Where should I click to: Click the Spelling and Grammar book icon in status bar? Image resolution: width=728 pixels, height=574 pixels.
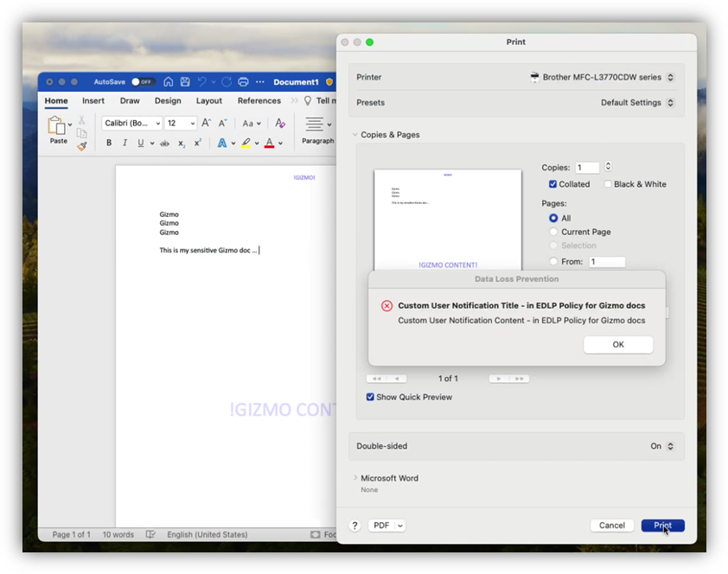click(x=150, y=534)
